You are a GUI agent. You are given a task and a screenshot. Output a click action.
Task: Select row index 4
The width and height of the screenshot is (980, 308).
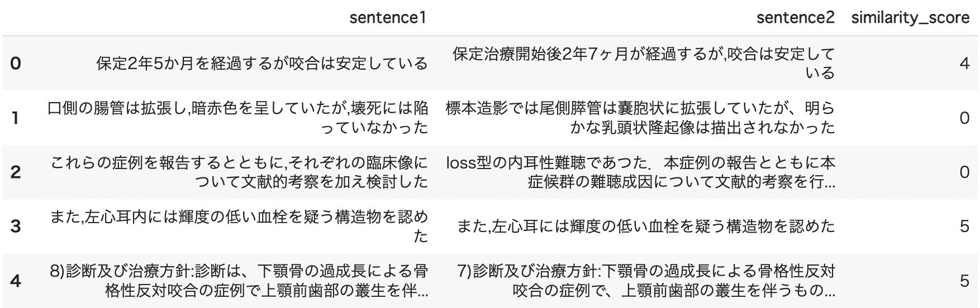coord(16,281)
